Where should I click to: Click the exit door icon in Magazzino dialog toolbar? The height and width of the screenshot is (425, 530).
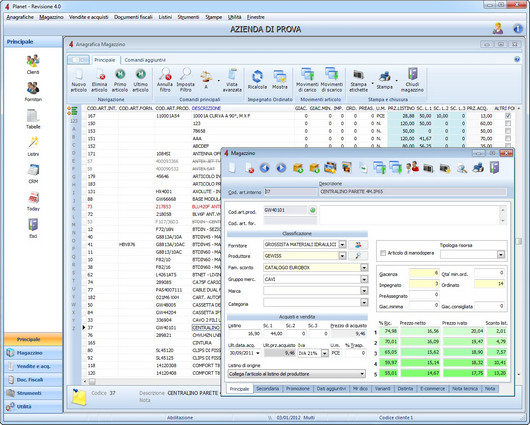point(494,168)
